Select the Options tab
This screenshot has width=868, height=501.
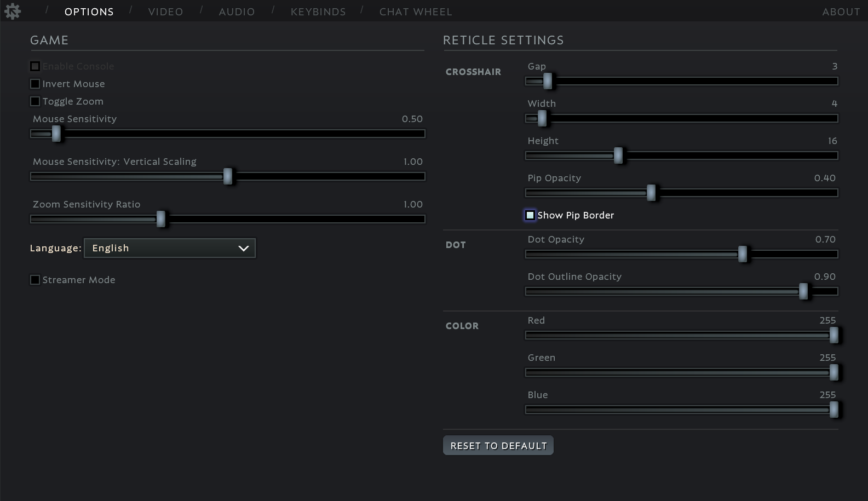pyautogui.click(x=89, y=11)
